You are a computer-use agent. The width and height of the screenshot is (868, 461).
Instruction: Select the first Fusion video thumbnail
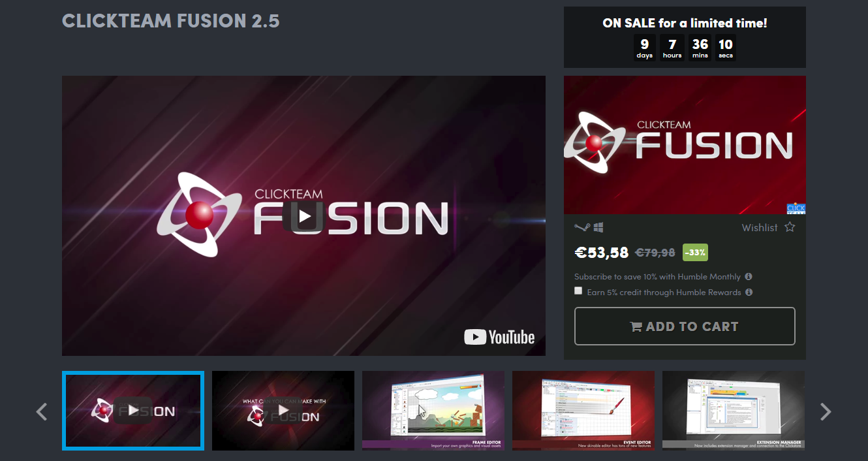pyautogui.click(x=133, y=411)
